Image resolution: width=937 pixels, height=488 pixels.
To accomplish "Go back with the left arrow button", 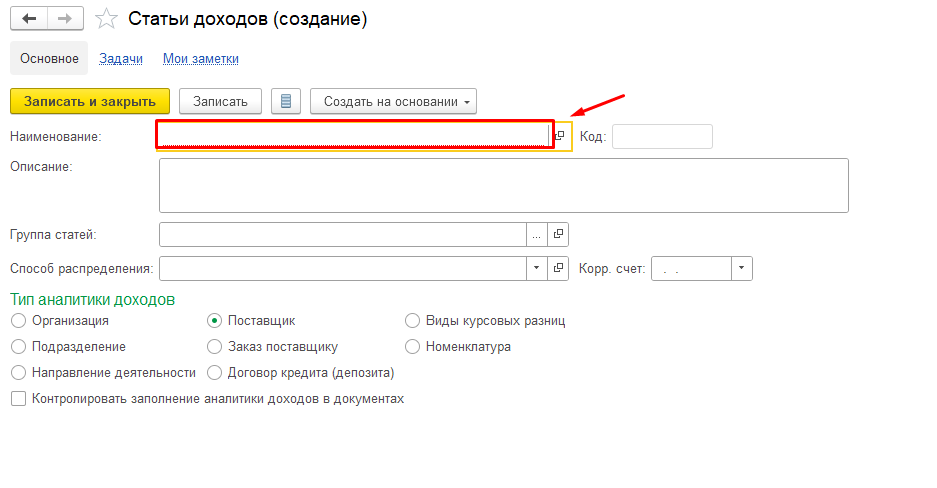I will point(29,19).
